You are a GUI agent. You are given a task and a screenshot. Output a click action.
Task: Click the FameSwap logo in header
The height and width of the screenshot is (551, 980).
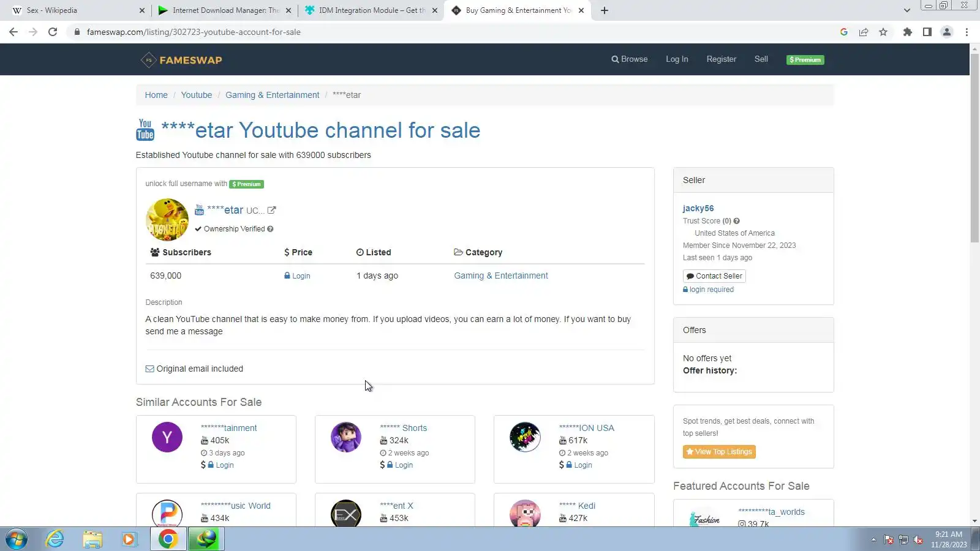[181, 60]
